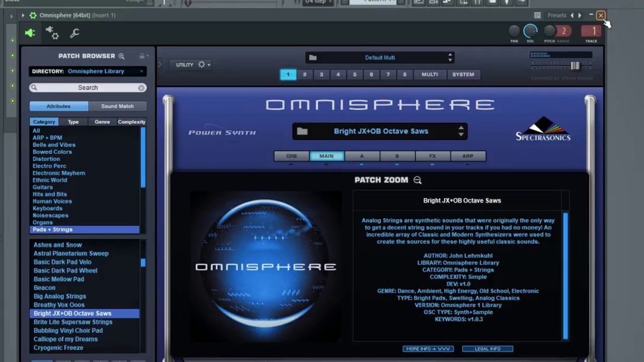
Task: Switch to the FX tab
Action: point(432,156)
